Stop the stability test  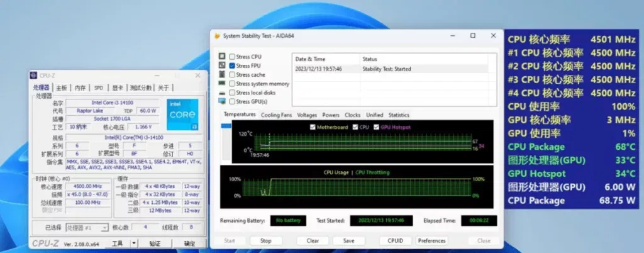(266, 240)
